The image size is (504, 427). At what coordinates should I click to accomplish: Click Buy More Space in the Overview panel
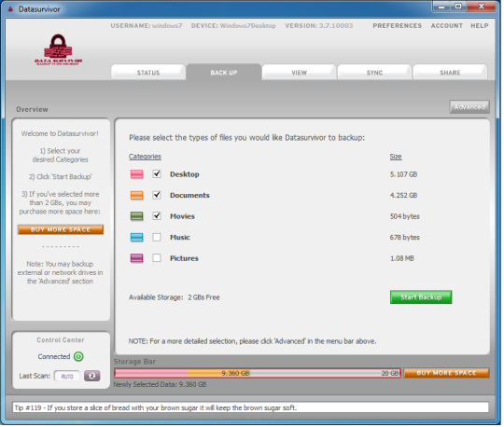click(61, 230)
